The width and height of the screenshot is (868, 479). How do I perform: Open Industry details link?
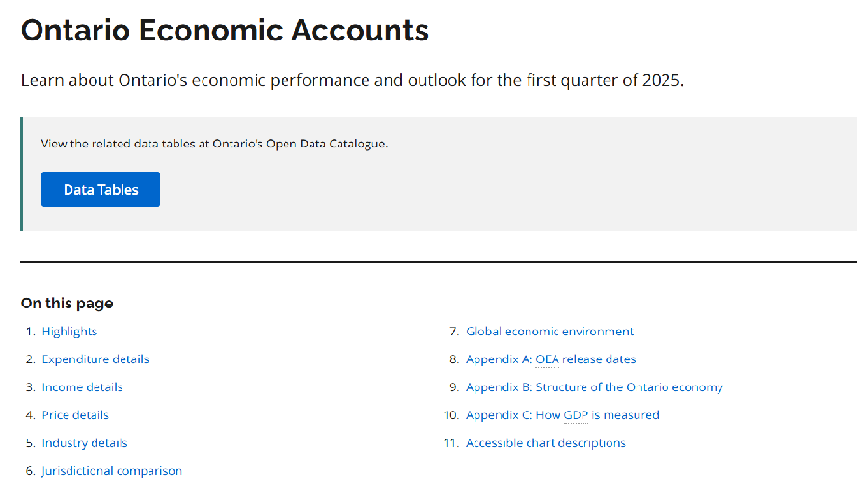tap(85, 443)
